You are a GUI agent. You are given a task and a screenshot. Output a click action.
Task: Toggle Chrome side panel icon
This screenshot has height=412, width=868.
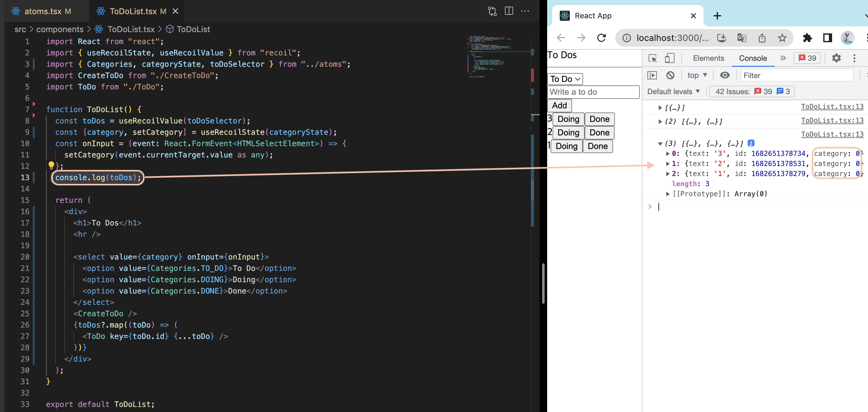827,38
